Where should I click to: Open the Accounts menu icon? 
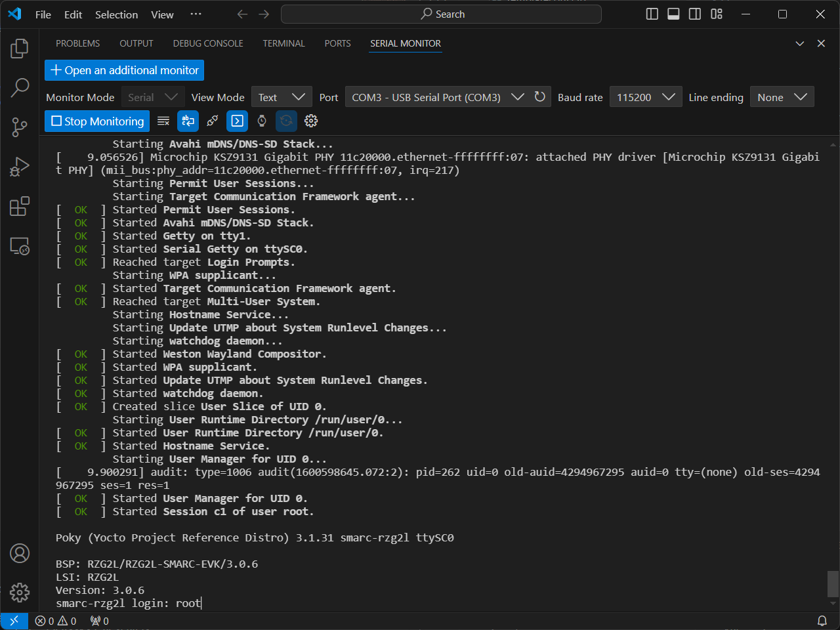tap(20, 553)
